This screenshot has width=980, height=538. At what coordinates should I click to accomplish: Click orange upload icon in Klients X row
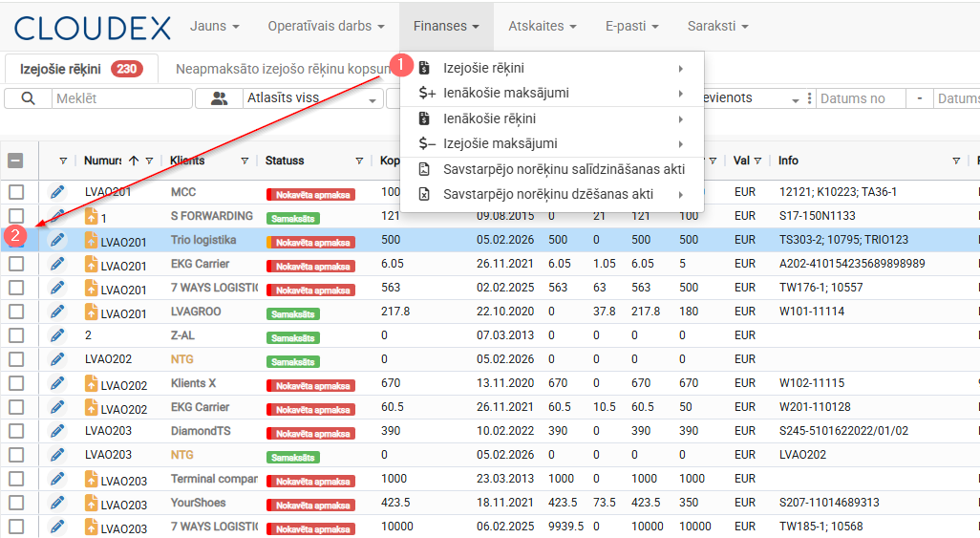click(x=92, y=384)
